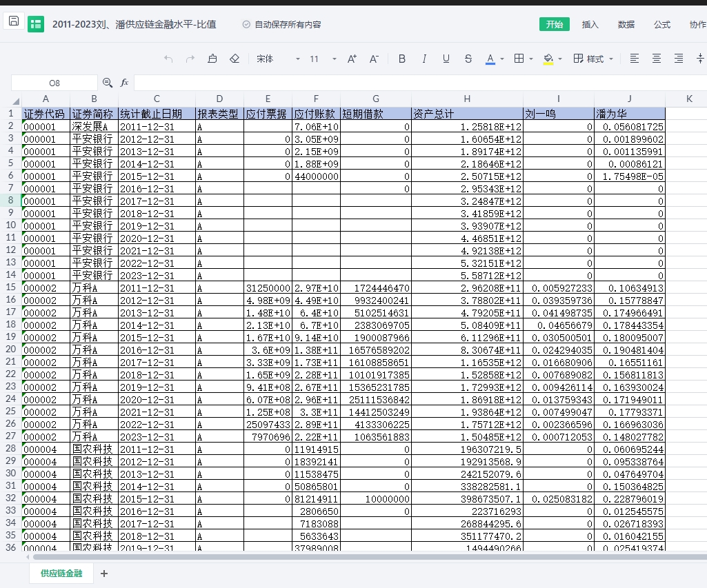This screenshot has height=588, width=707.
Task: Switch to the 开始 tab
Action: pos(554,24)
